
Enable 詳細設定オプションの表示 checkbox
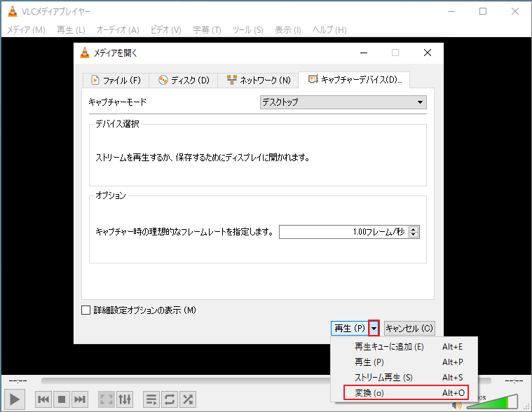(86, 310)
